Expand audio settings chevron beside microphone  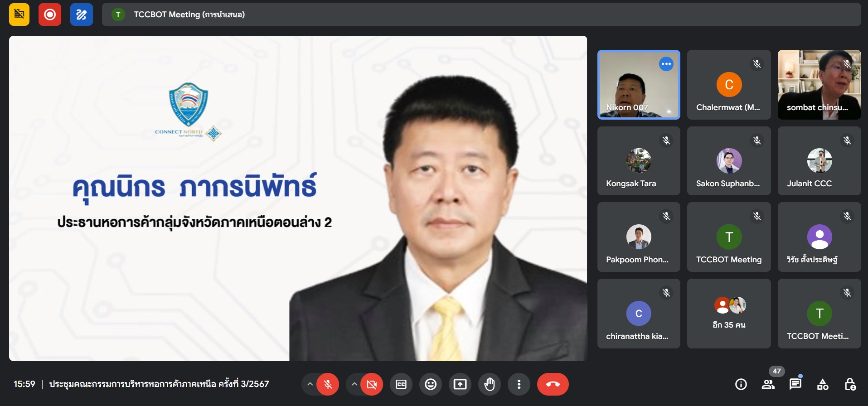pyautogui.click(x=310, y=384)
